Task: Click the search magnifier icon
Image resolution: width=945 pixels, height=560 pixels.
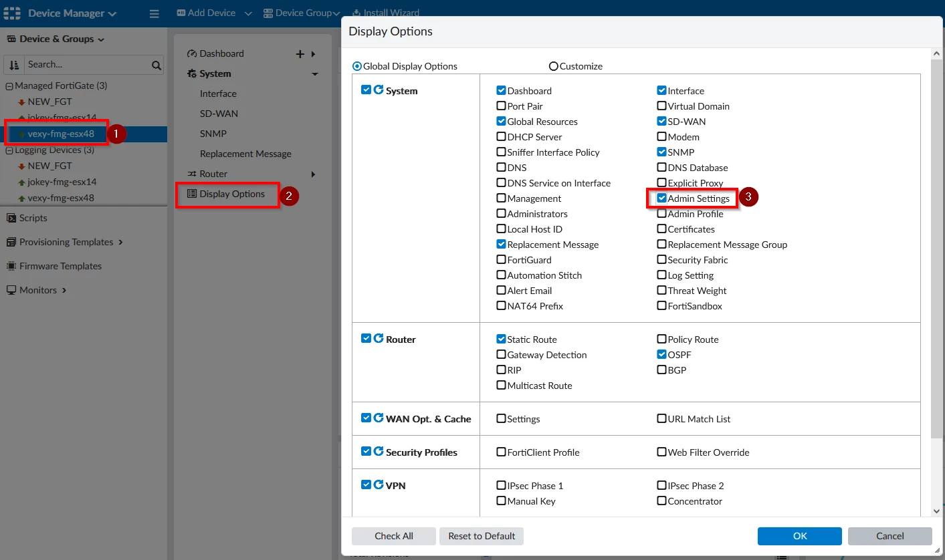Action: [156, 65]
